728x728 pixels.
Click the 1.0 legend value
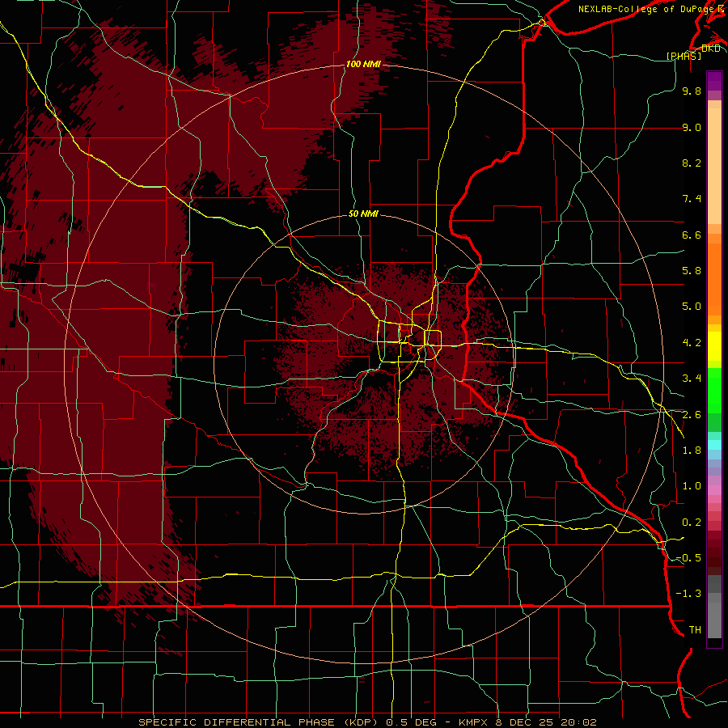[692, 486]
